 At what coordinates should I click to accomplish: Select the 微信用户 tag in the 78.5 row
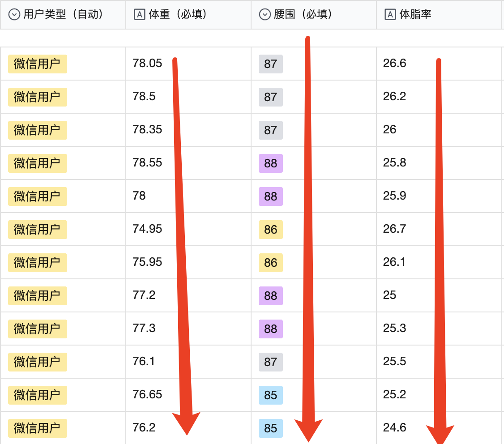click(37, 97)
